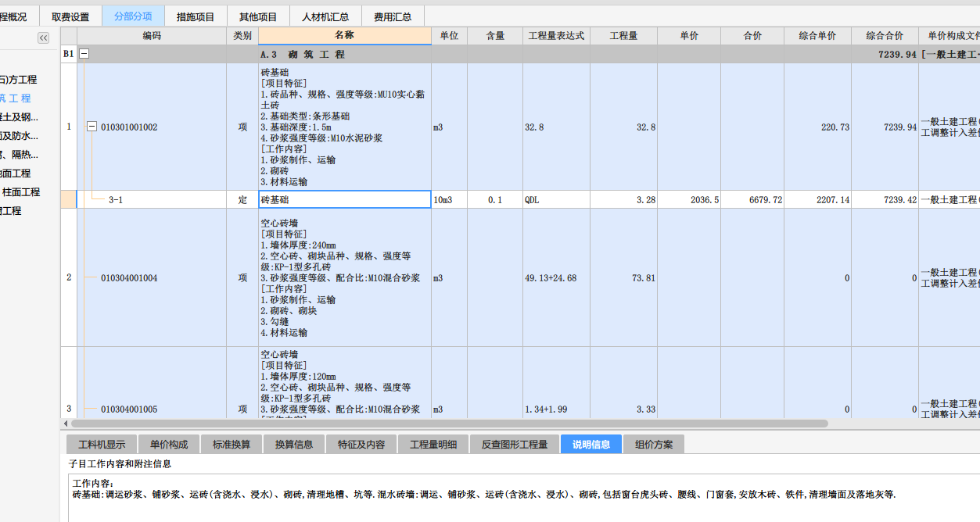Show the 换算信息 bottom tab

[x=294, y=445]
